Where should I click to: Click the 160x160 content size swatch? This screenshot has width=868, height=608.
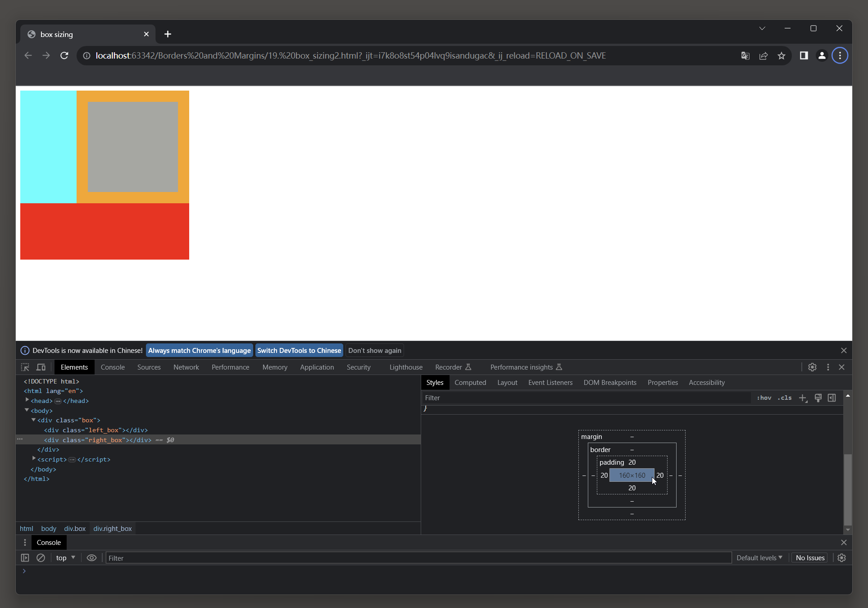point(632,475)
